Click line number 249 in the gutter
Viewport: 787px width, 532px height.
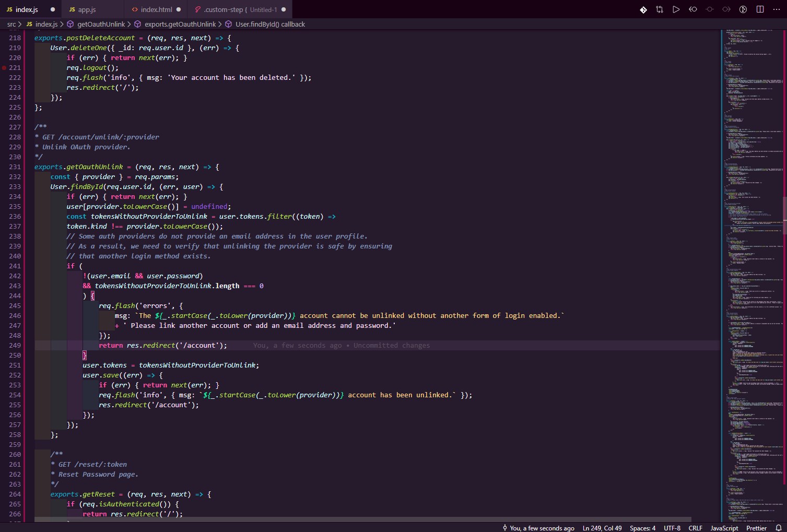15,346
